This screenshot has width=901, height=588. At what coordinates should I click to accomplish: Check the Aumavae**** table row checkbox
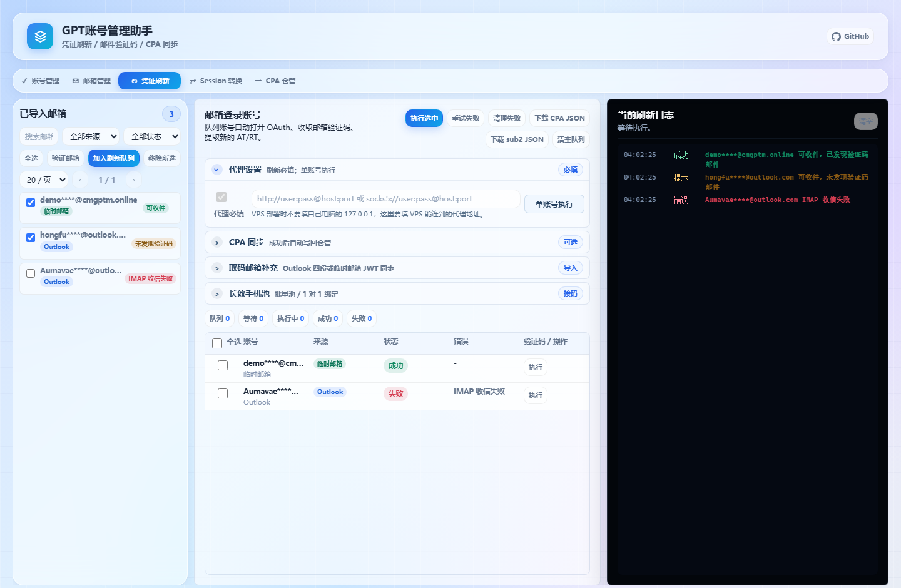pyautogui.click(x=223, y=393)
